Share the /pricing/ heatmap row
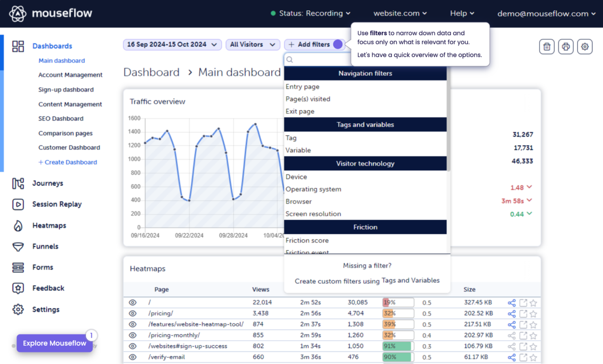603x364 pixels. (512, 314)
